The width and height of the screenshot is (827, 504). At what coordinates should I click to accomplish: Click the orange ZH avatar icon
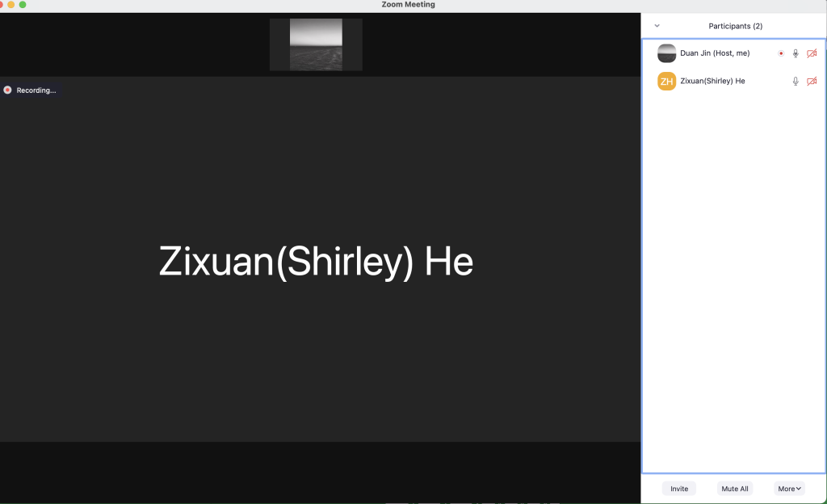point(666,81)
